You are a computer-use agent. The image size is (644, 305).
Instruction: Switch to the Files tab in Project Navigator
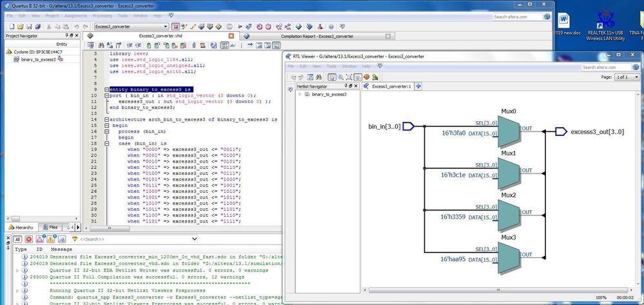49,227
